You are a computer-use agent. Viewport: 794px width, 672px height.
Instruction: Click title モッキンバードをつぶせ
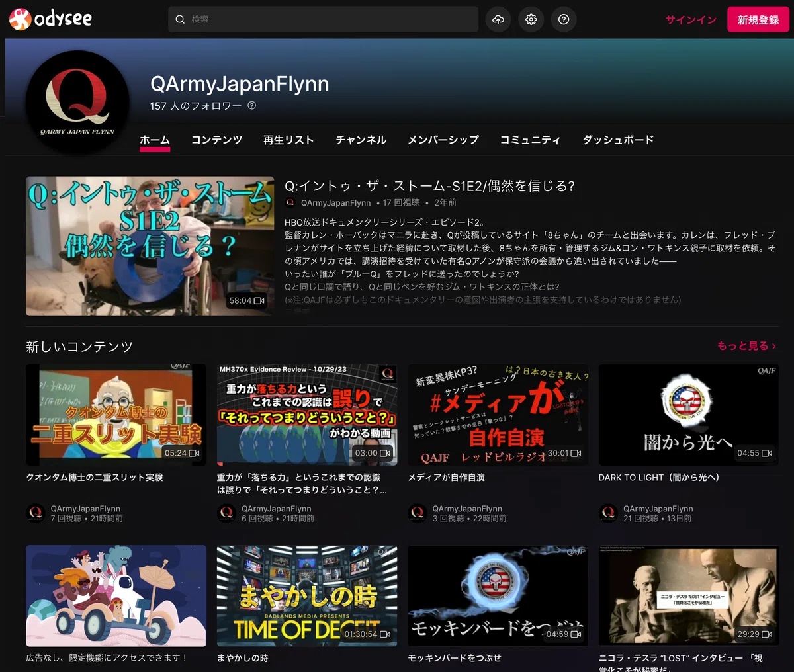tap(455, 658)
